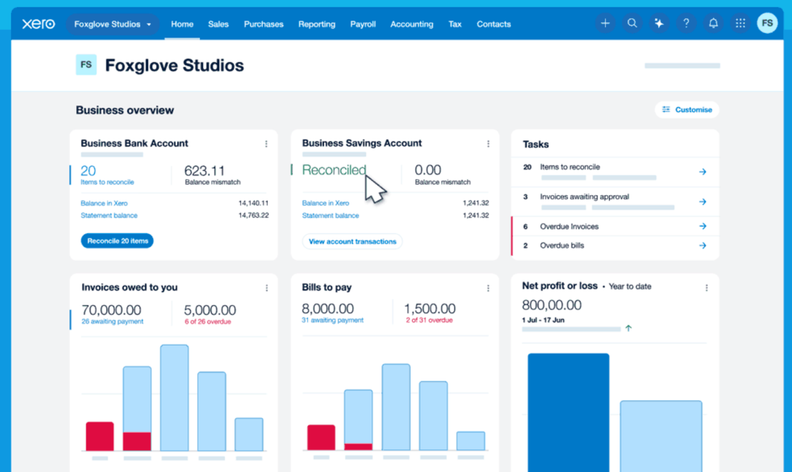Click Overdue bills task text
Image resolution: width=792 pixels, height=472 pixels.
pyautogui.click(x=562, y=246)
